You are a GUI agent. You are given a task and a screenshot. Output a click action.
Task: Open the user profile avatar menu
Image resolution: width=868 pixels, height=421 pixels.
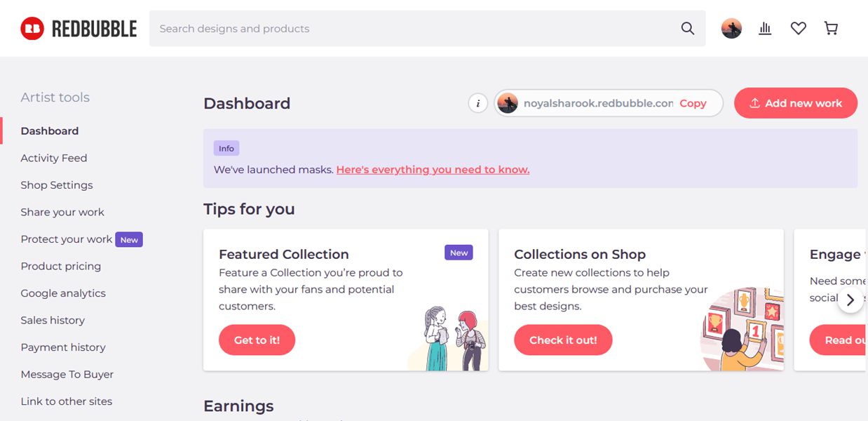point(731,29)
